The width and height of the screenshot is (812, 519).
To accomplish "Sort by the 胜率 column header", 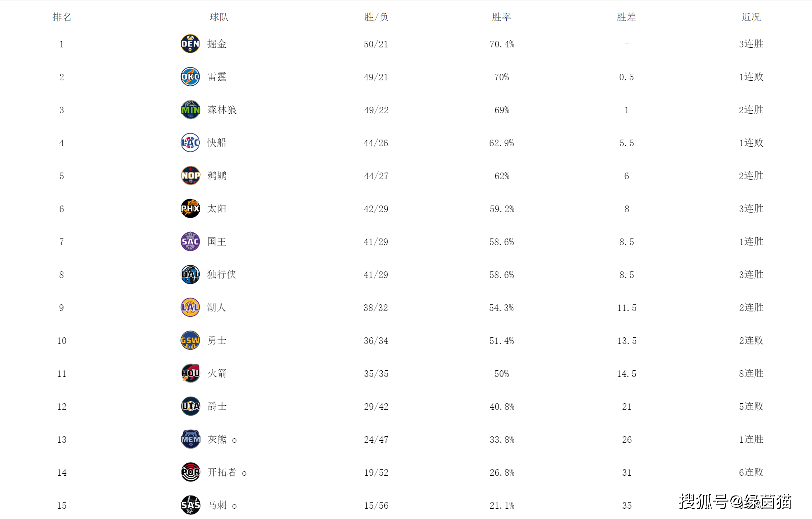I will 501,17.
